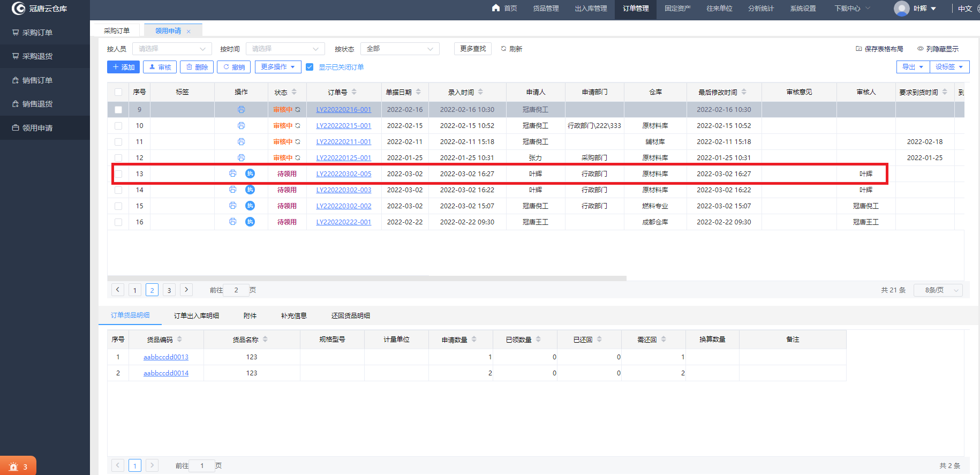Open order link LY220220302-005
The width and height of the screenshot is (980, 475).
[343, 174]
